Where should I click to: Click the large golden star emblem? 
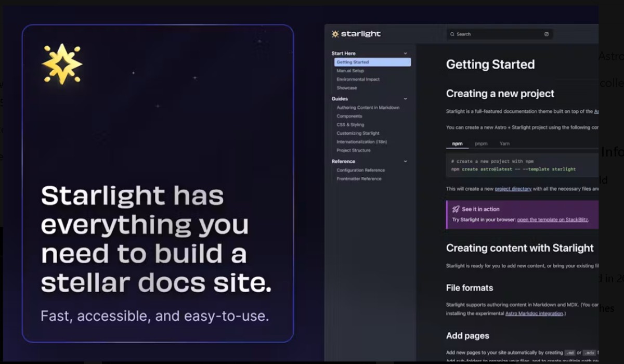[62, 64]
